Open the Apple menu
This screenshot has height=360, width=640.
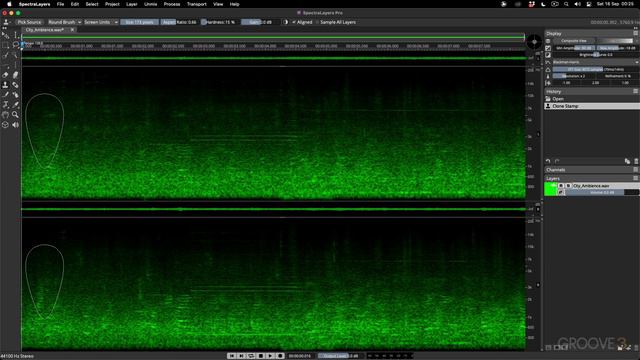9,4
